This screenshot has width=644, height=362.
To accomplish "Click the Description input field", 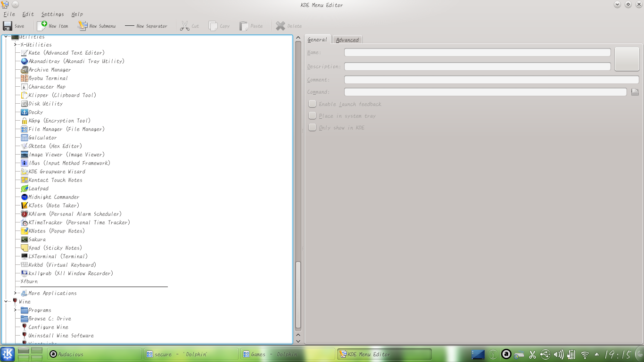I will (x=477, y=66).
